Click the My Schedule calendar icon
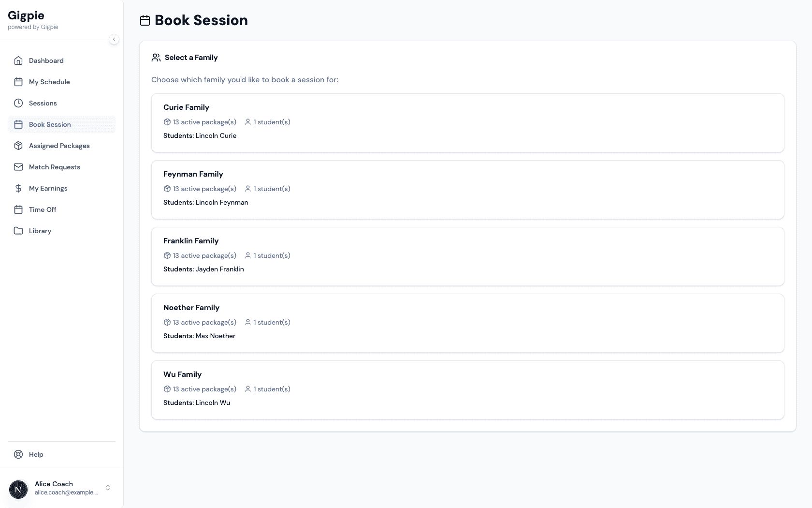The width and height of the screenshot is (812, 508). (18, 82)
